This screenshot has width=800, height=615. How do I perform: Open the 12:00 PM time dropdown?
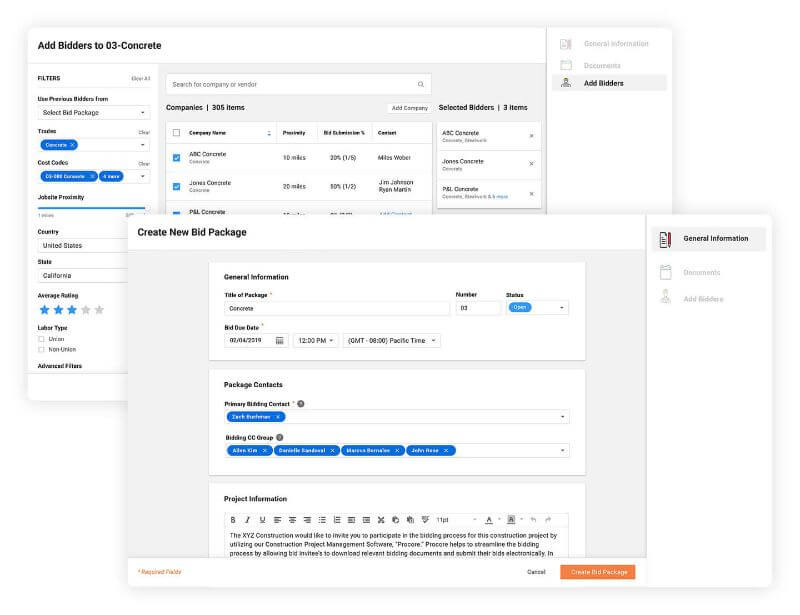[315, 340]
